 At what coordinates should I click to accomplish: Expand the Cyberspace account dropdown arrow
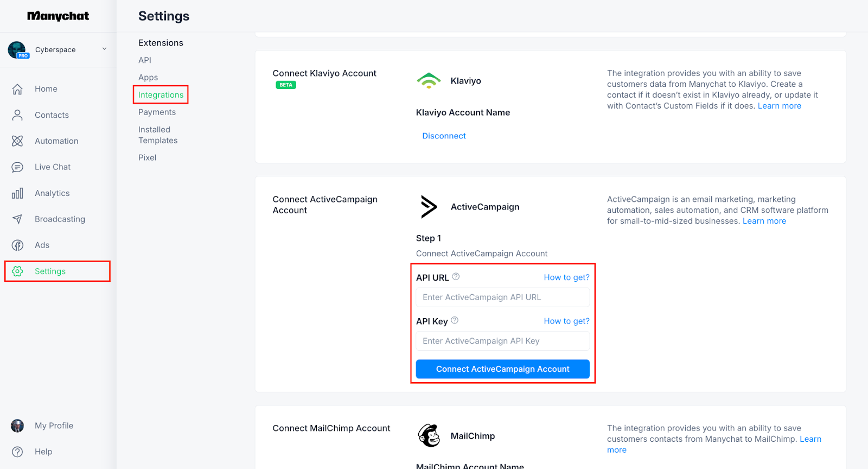(x=104, y=49)
